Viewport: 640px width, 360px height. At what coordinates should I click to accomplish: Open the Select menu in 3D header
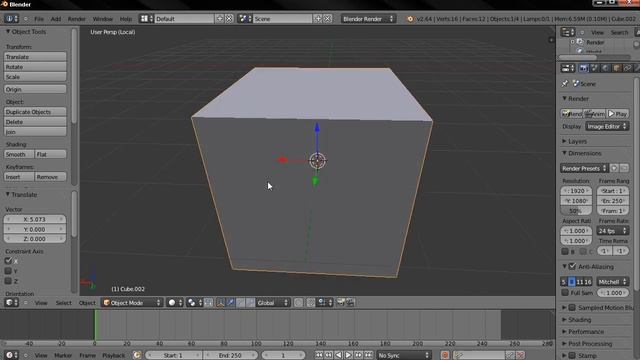pyautogui.click(x=63, y=302)
